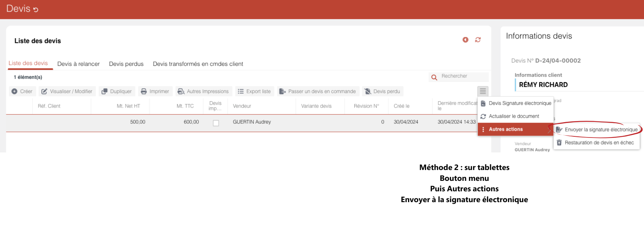This screenshot has width=644, height=241.
Task: Click the Envoyer la signature pen icon
Action: (x=559, y=130)
